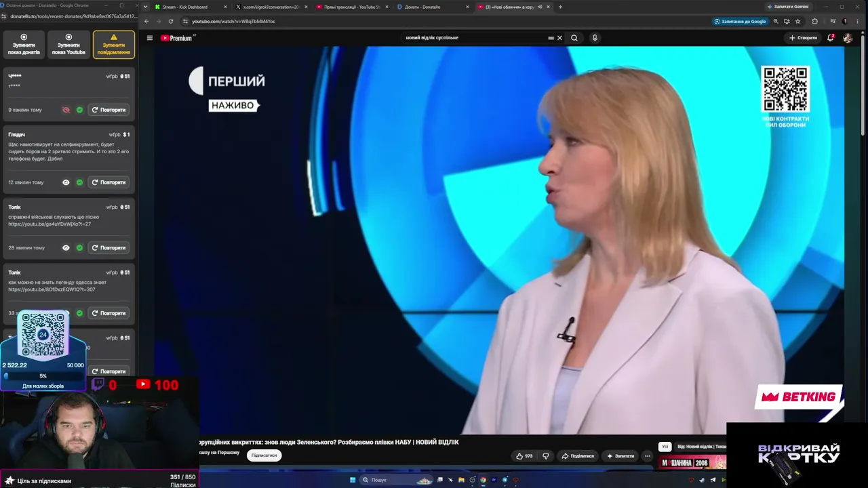868x488 pixels.
Task: Bookmark this page with the star icon
Action: pos(797,21)
